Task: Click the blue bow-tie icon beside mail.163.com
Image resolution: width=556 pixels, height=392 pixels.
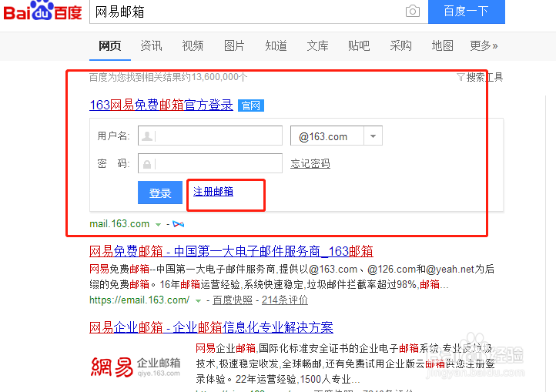Action: [x=179, y=224]
